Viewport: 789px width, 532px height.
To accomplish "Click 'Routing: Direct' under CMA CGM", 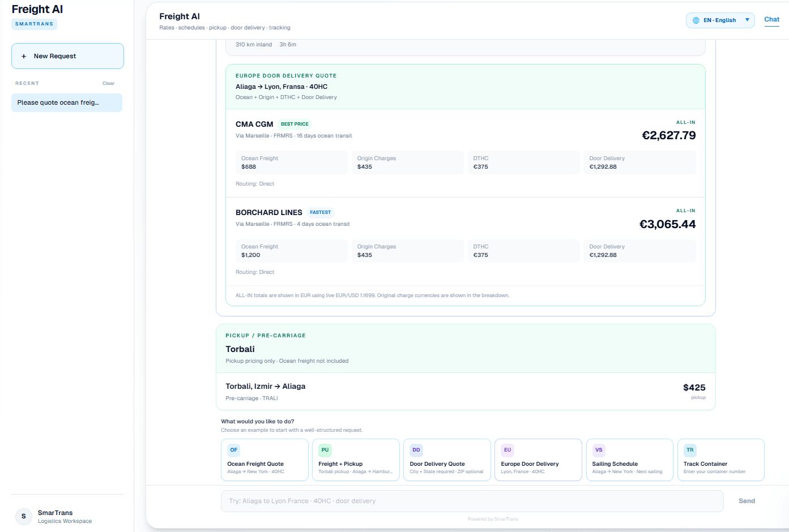I will (x=255, y=184).
